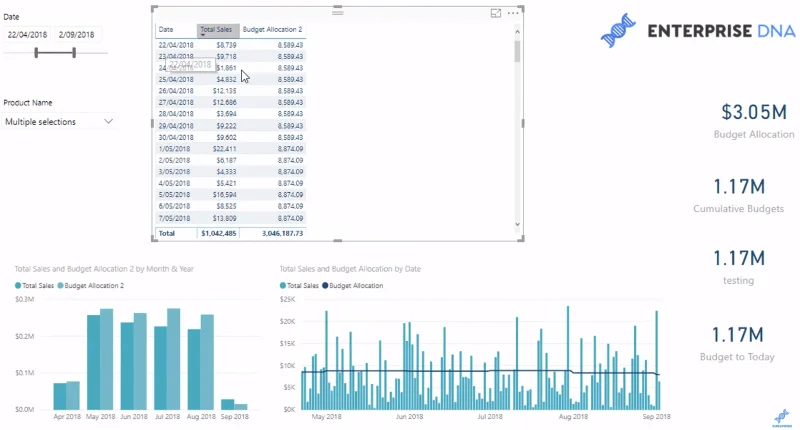Click the table visual's top drag handle
This screenshot has height=430, width=800.
coord(338,12)
